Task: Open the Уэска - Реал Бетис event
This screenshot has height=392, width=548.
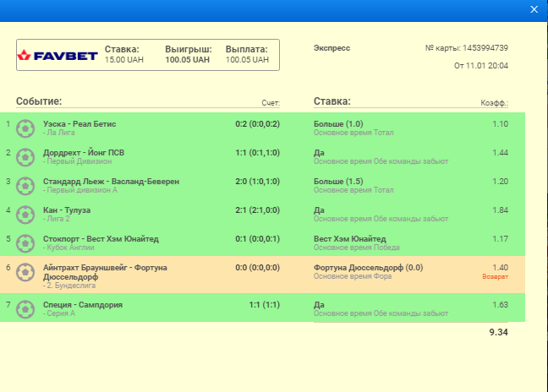Action: [x=79, y=124]
